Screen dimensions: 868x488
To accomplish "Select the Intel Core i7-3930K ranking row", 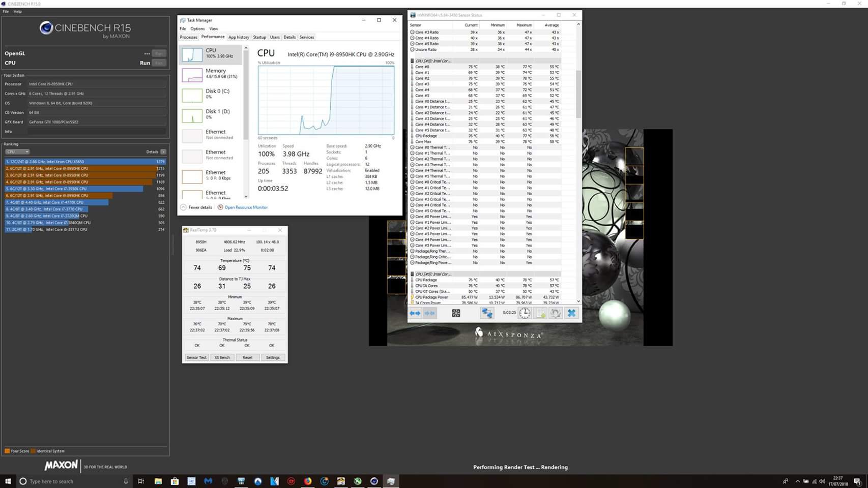I will [x=85, y=189].
